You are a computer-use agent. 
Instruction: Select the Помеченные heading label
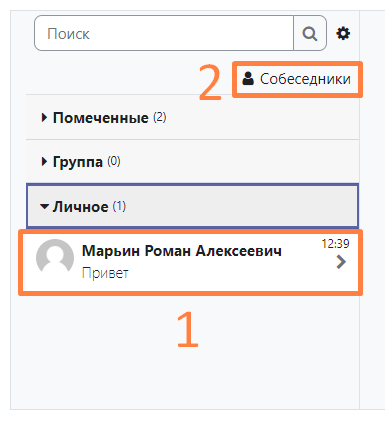point(101,118)
